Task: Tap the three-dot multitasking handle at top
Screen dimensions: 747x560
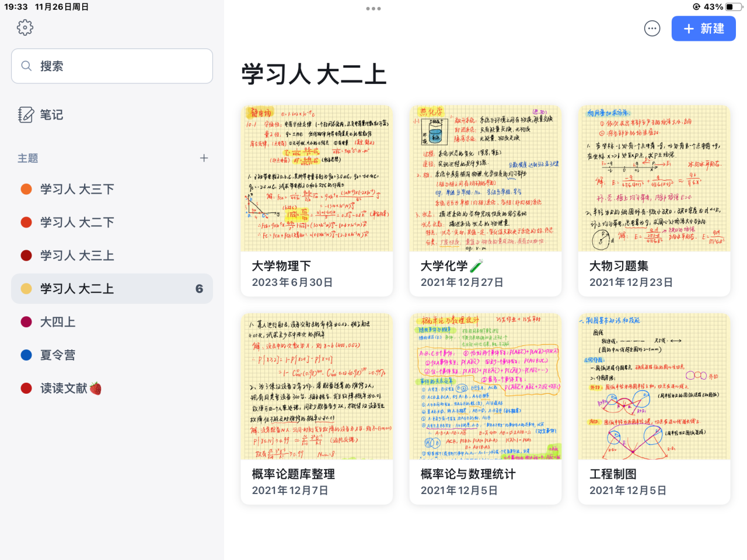Action: pos(373,9)
